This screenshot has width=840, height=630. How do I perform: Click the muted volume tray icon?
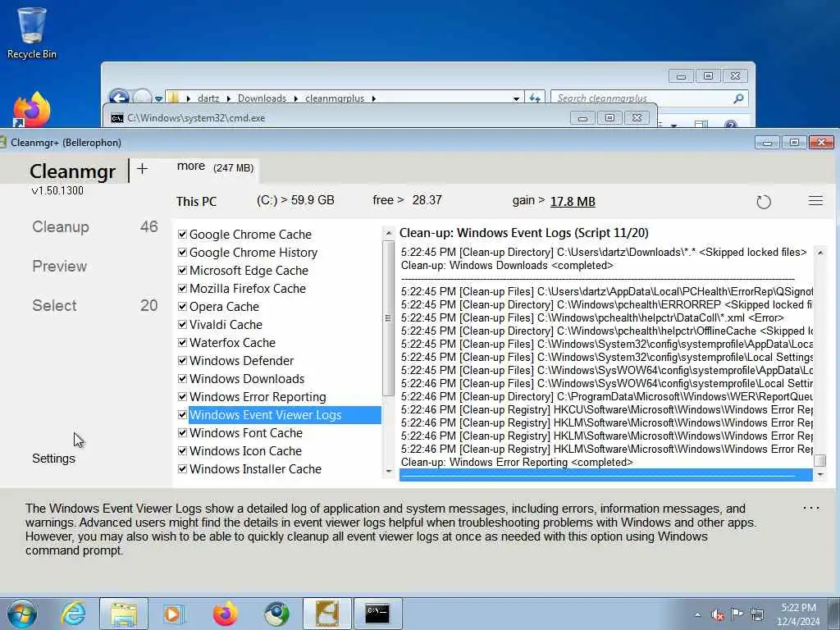coord(717,614)
